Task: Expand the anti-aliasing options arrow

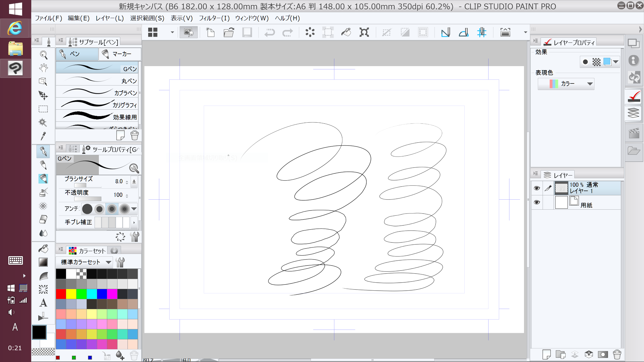Action: click(134, 209)
